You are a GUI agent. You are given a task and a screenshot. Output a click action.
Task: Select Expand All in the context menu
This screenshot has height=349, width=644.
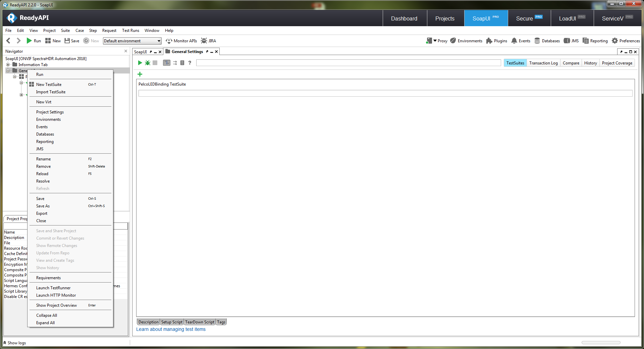70,323
